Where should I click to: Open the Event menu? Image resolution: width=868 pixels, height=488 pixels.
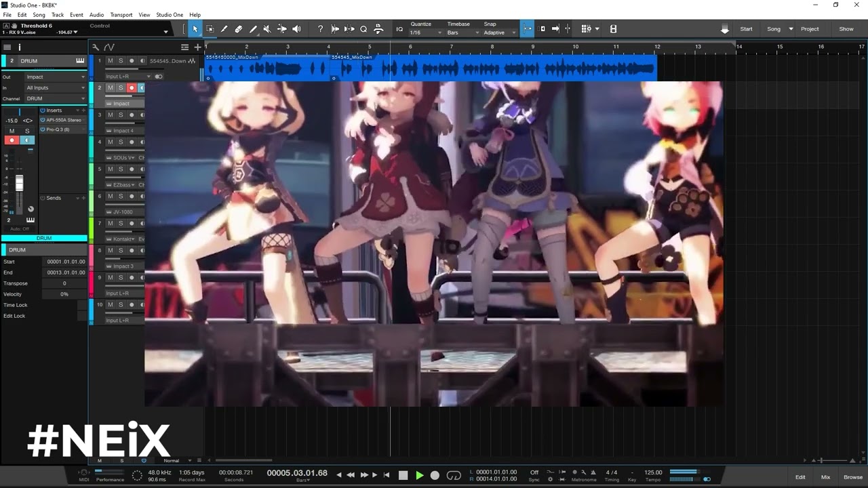(x=77, y=14)
